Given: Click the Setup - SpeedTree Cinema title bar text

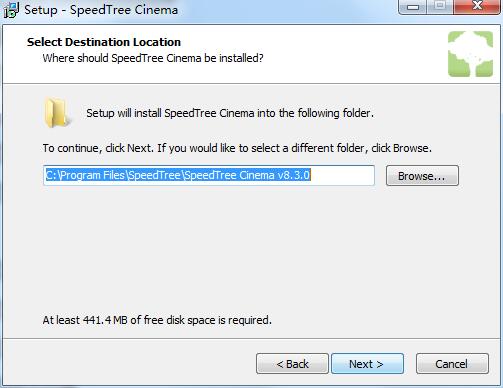Looking at the screenshot, I should (x=101, y=10).
